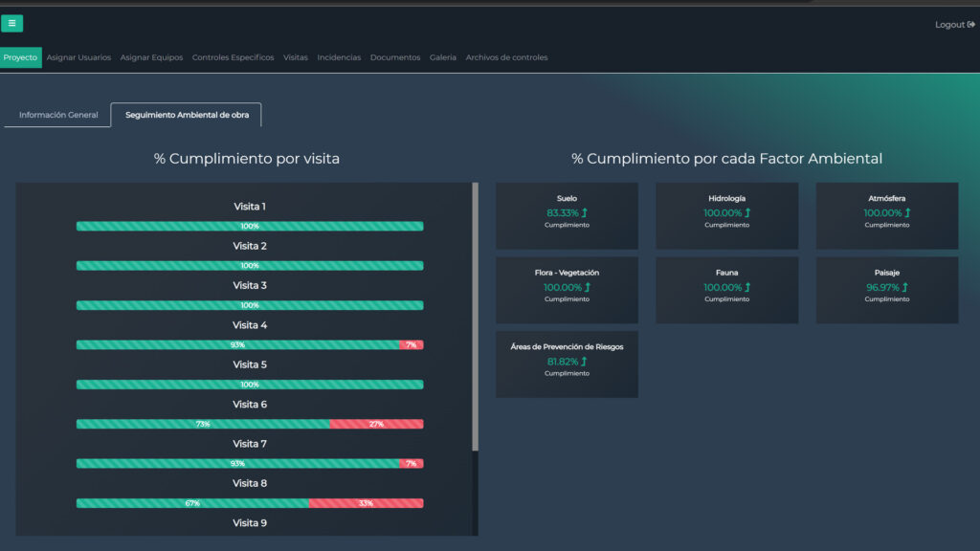Open the Flora - Vegetación card
Screen dimensions: 980x551
[567, 290]
